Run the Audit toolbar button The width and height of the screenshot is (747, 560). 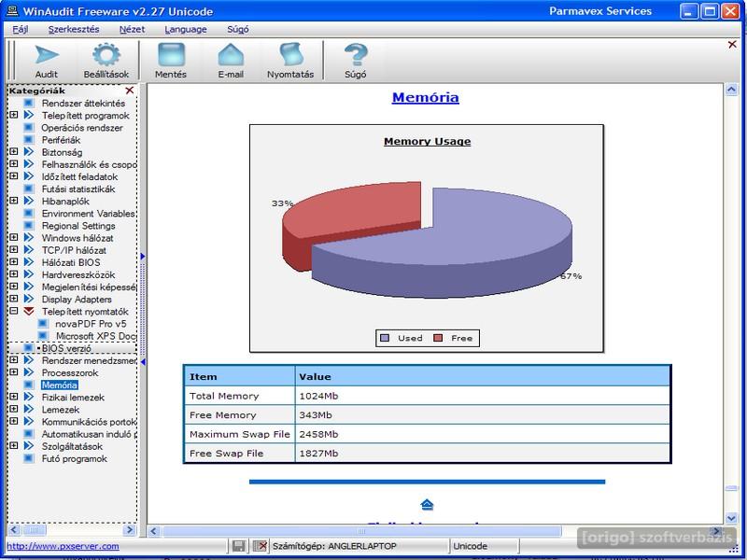46,61
